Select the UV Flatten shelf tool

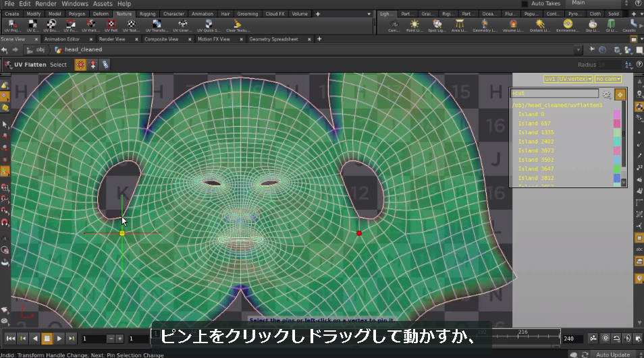point(90,26)
